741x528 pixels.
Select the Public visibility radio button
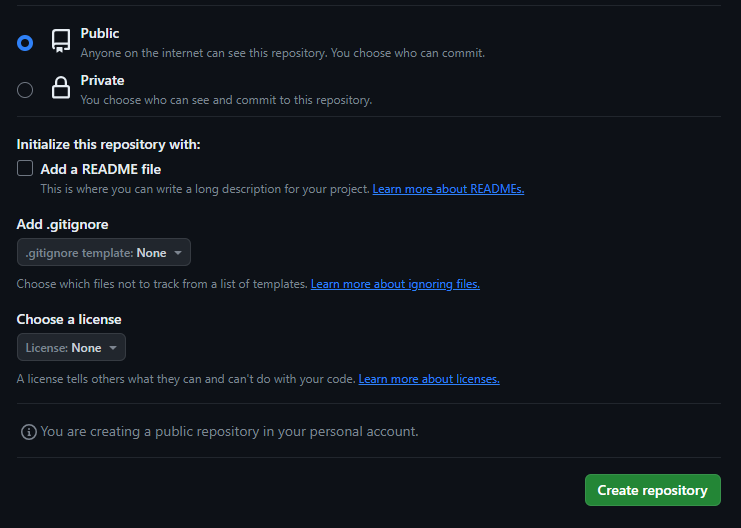tap(25, 43)
